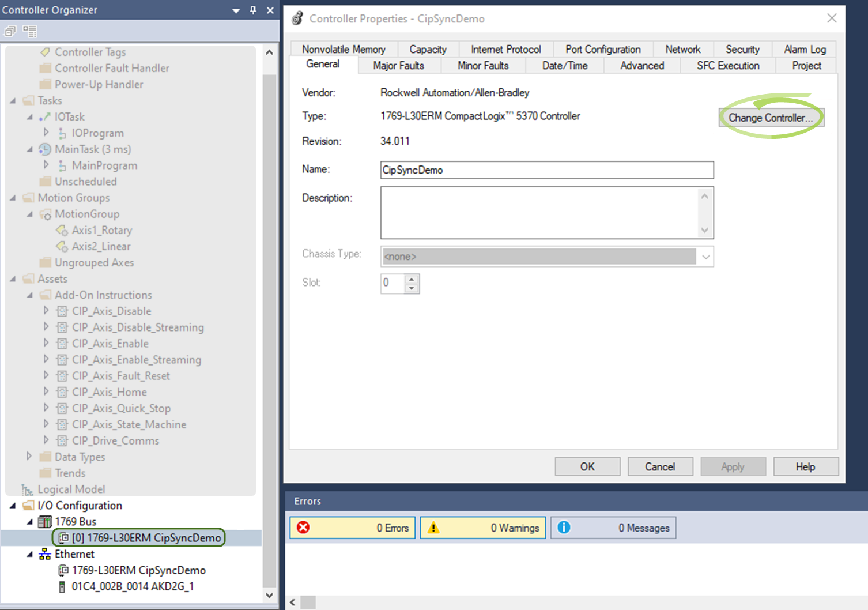
Task: Click the MainTask periodic clock icon
Action: pos(45,149)
